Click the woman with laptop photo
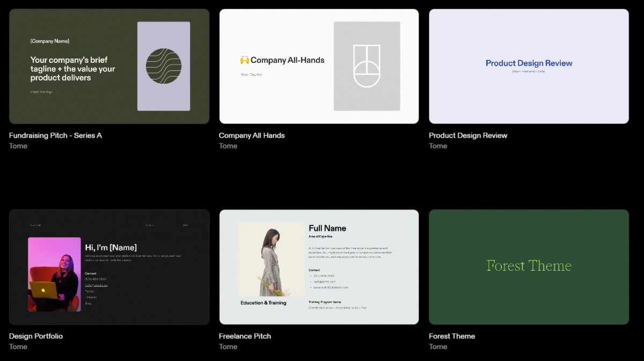644x361 pixels. (54, 275)
